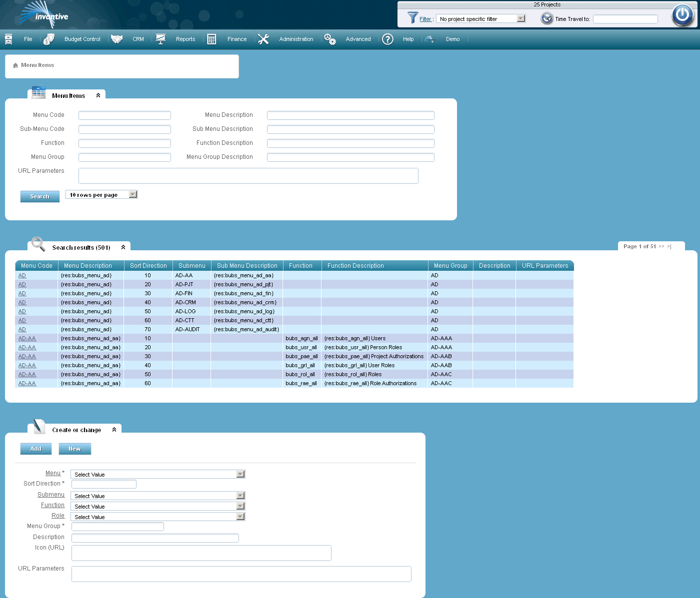The image size is (700, 598).
Task: Open the Reports menu
Action: click(x=185, y=39)
